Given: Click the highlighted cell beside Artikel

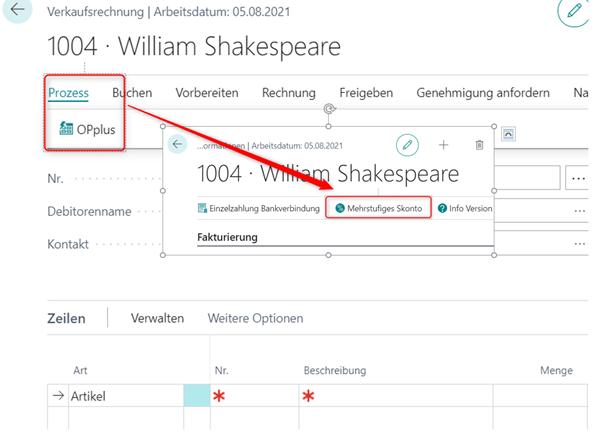Looking at the screenshot, I should pyautogui.click(x=197, y=395).
